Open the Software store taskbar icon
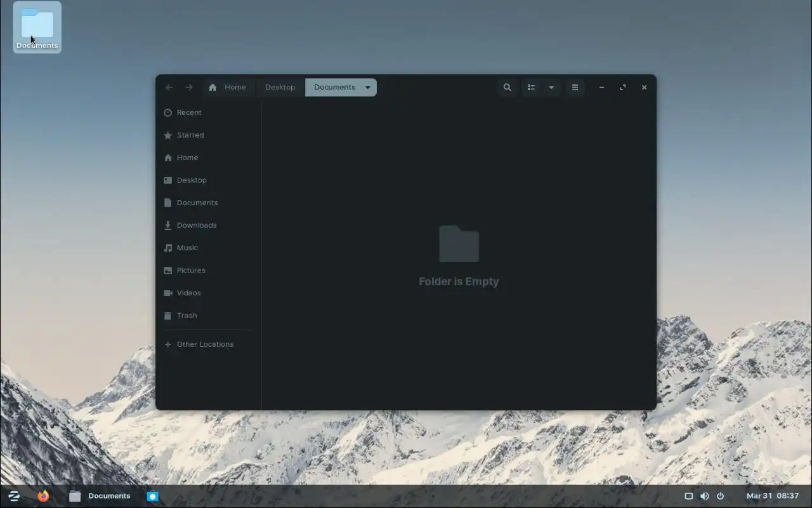812x508 pixels. tap(153, 496)
